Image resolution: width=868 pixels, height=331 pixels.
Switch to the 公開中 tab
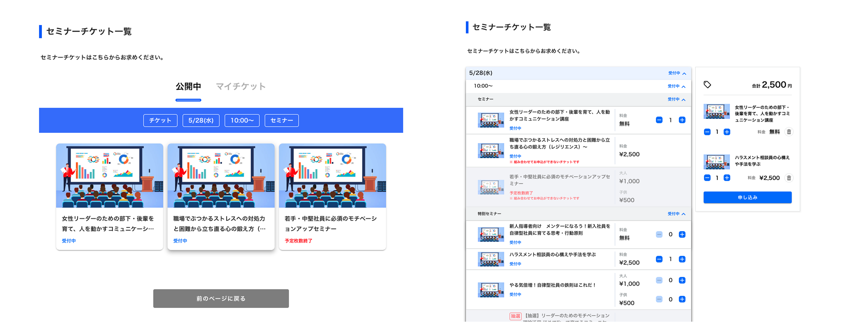(188, 87)
